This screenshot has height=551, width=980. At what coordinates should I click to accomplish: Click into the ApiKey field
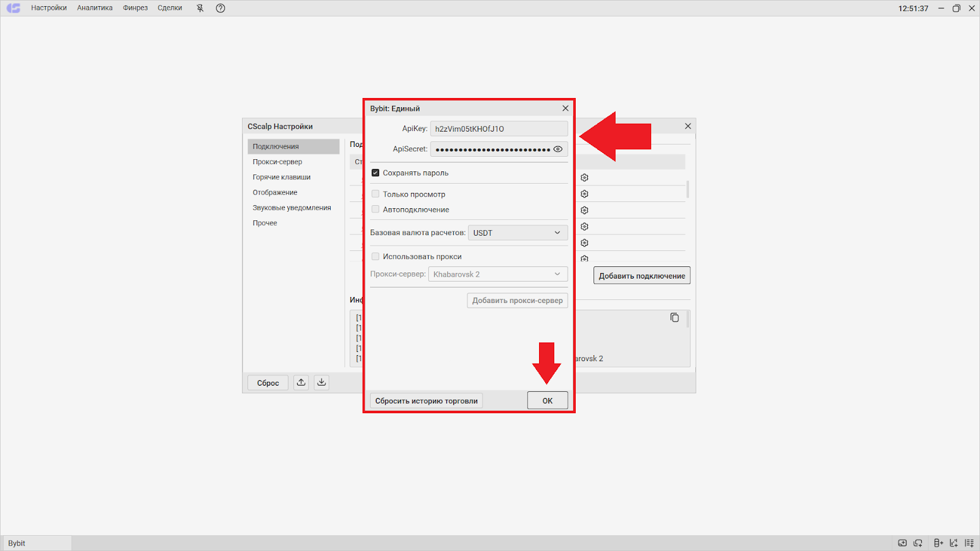point(499,129)
